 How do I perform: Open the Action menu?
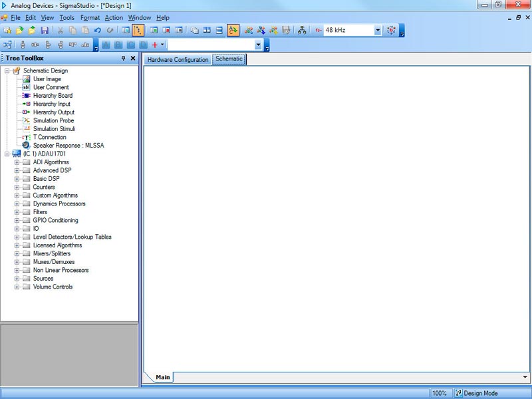(x=114, y=18)
